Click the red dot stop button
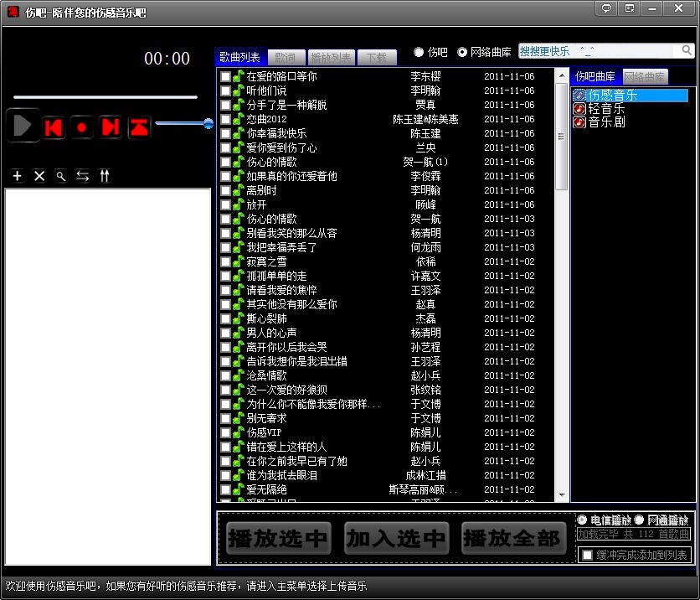This screenshot has width=700, height=600. tap(82, 127)
